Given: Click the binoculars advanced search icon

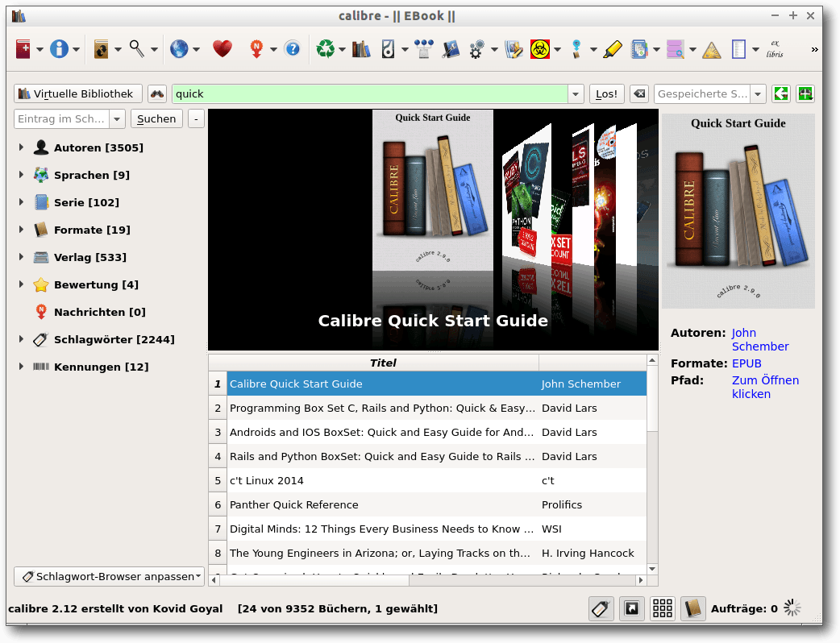Looking at the screenshot, I should pyautogui.click(x=157, y=93).
